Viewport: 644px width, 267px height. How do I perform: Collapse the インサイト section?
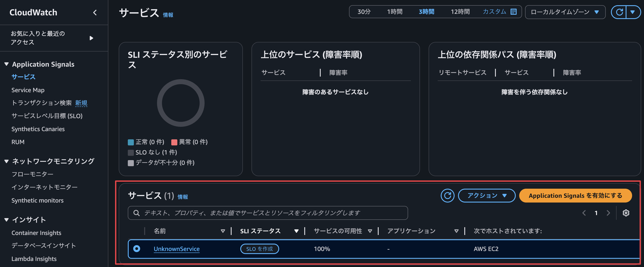[6, 220]
